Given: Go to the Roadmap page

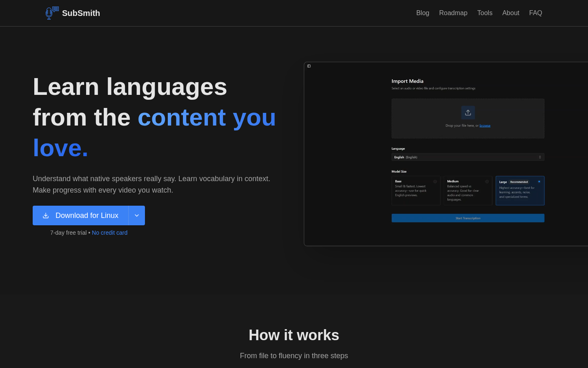Looking at the screenshot, I should [x=453, y=13].
